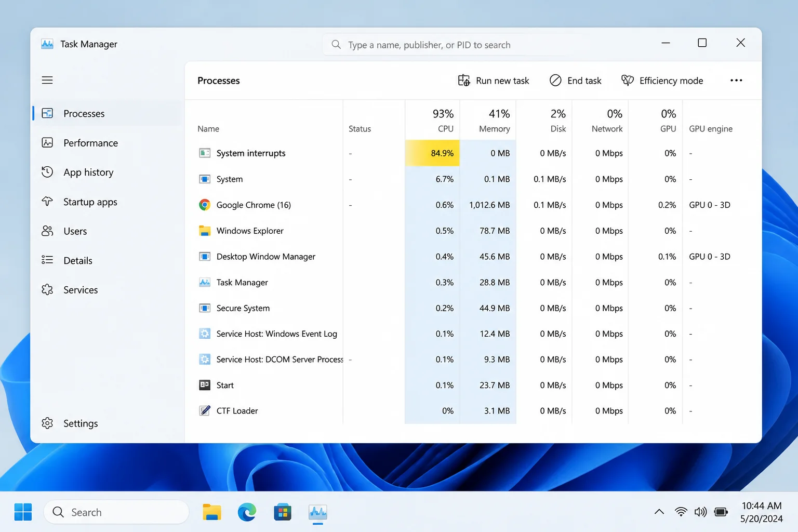Click the battery tray icon
798x532 pixels.
pyautogui.click(x=721, y=512)
